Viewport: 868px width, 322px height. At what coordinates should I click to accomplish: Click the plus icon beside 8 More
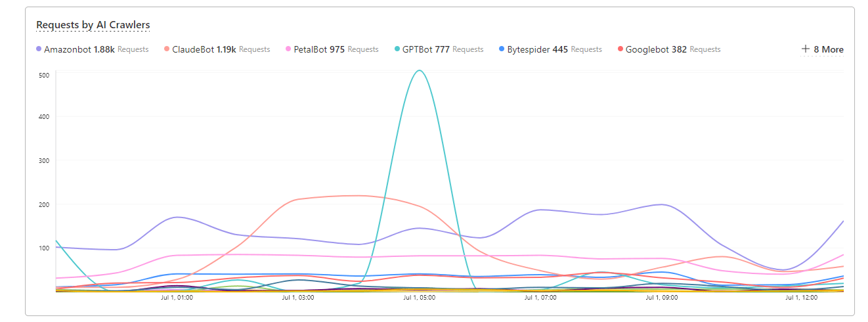806,49
